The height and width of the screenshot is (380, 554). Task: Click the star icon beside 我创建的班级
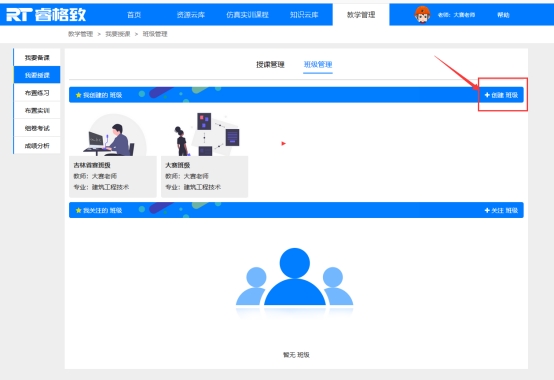pos(78,95)
